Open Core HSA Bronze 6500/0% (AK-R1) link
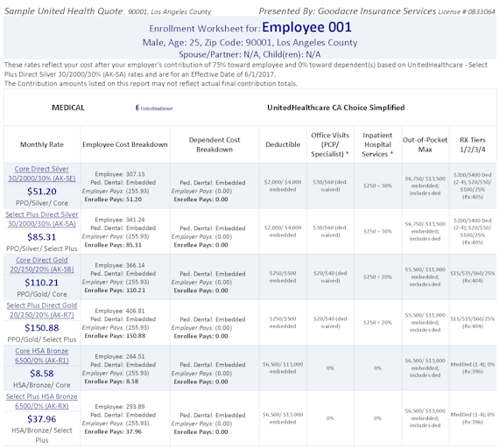Screen dimensions: 499x448 point(42,356)
